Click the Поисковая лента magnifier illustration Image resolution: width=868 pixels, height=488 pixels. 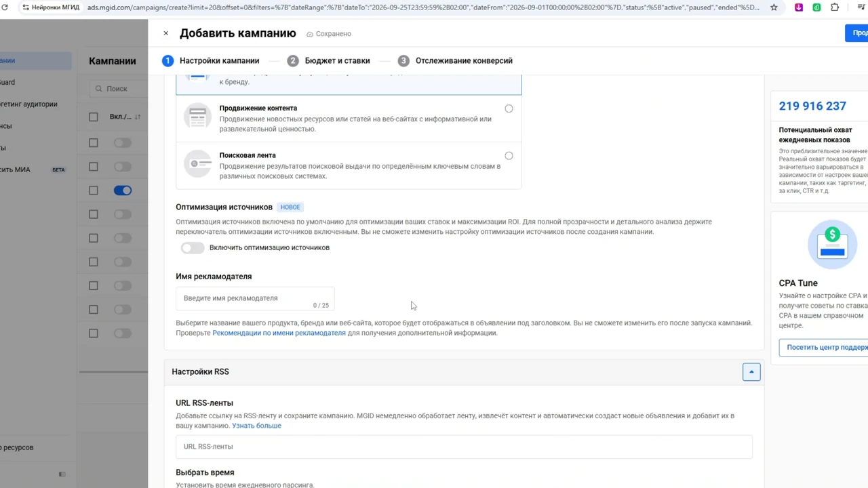pyautogui.click(x=198, y=163)
